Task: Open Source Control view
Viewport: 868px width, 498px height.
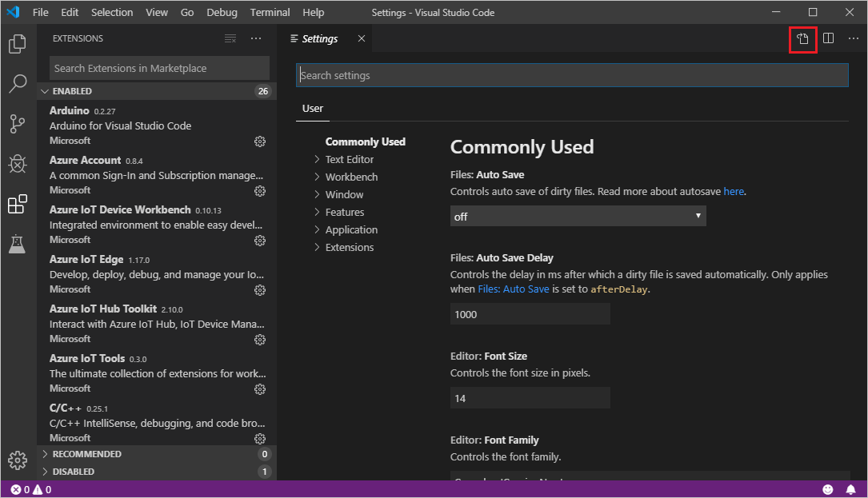Action: coord(17,124)
